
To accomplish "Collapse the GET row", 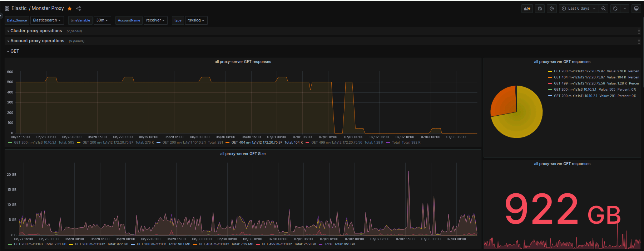I will coord(14,51).
